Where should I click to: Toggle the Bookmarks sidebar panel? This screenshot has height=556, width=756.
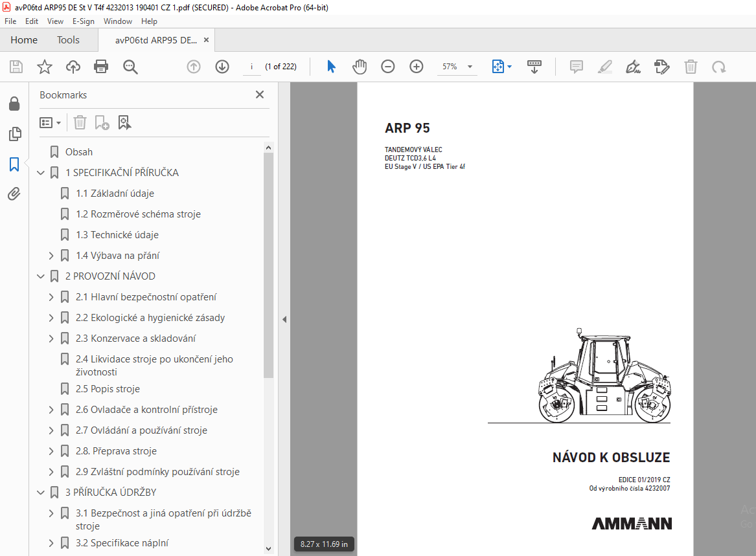(14, 164)
